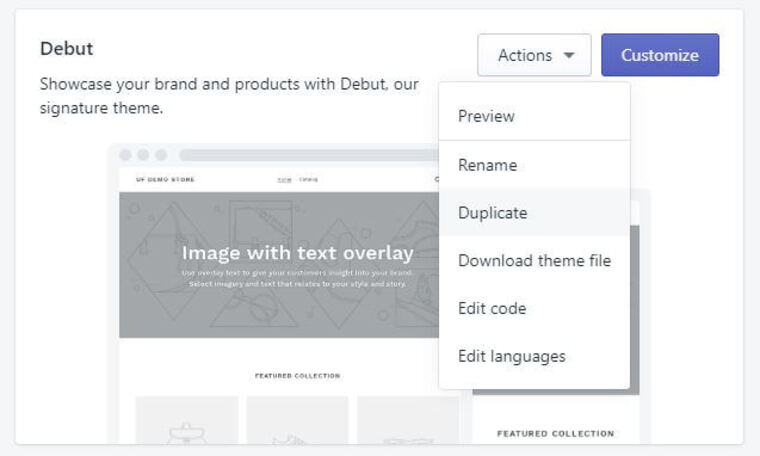This screenshot has width=760, height=456.
Task: Click the Actions dropdown caret arrow
Action: [569, 55]
